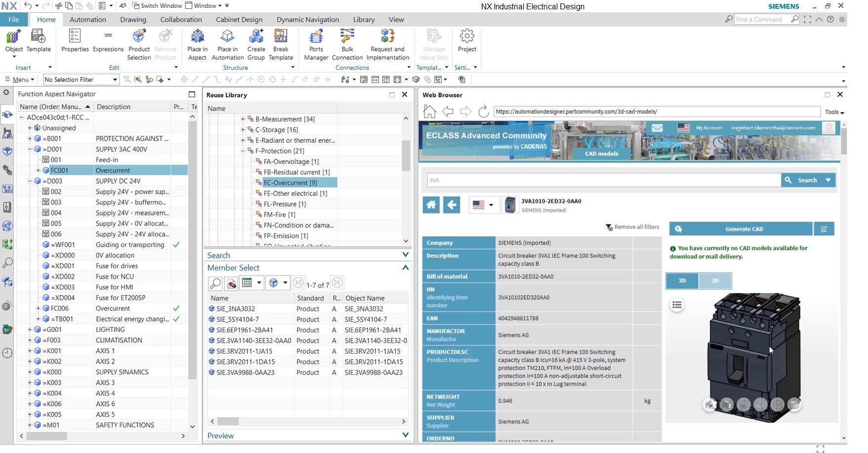This screenshot has width=868, height=453.
Task: Click the mail envelope icon in banner
Action: pos(657,128)
